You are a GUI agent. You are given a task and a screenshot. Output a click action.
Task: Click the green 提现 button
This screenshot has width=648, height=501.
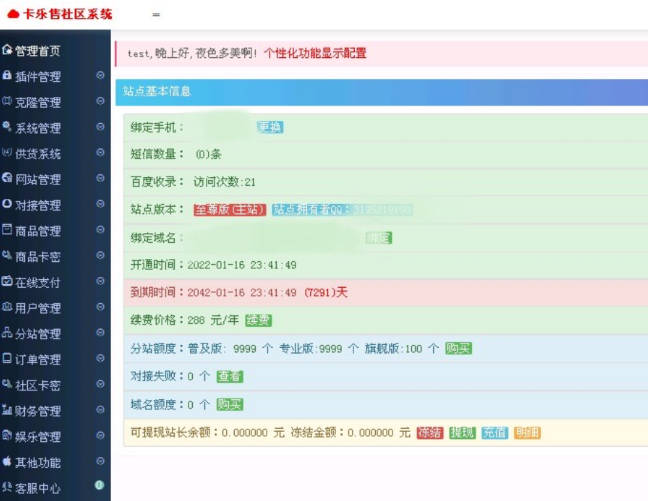click(462, 433)
